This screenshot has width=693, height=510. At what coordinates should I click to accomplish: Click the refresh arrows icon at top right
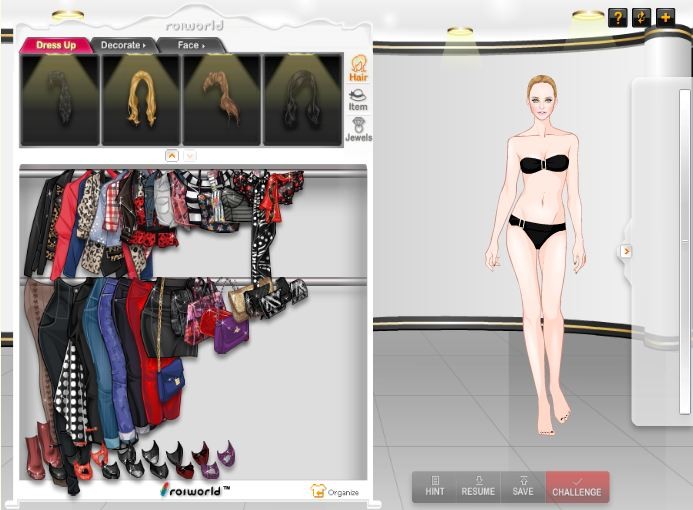(x=641, y=17)
